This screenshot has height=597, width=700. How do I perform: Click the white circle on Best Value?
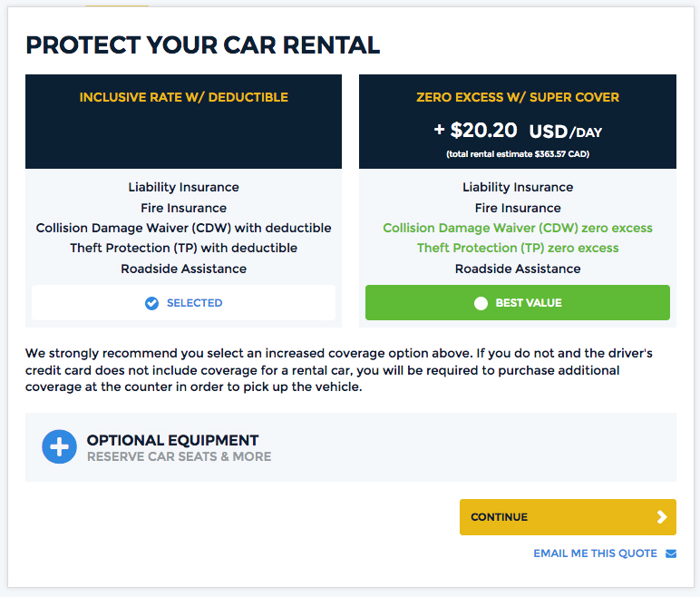481,303
